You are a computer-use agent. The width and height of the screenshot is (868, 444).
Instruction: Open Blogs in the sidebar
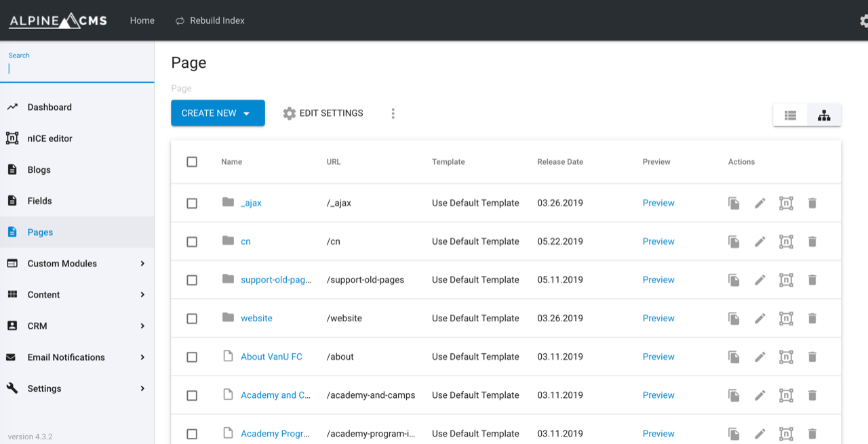77,169
